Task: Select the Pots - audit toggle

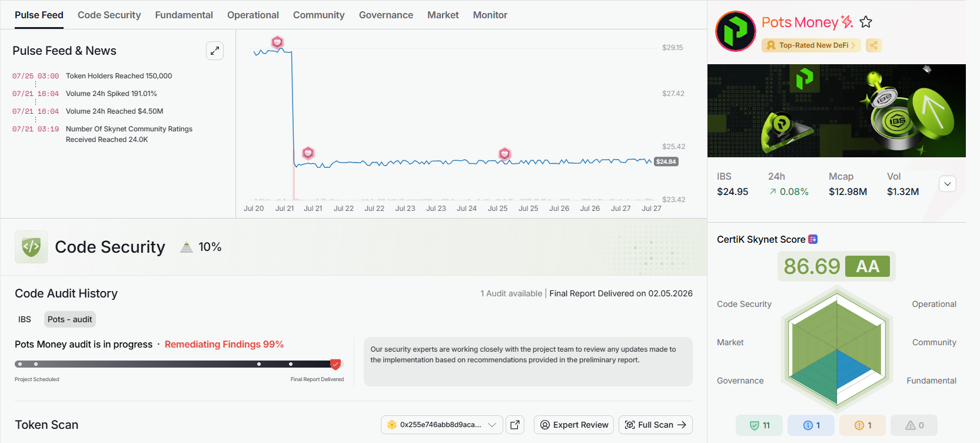Action: [x=70, y=319]
